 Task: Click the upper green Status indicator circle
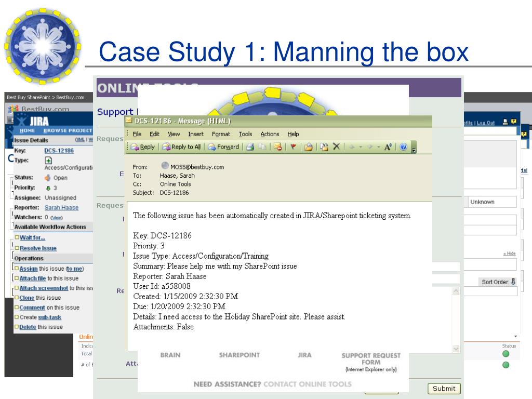point(506,354)
